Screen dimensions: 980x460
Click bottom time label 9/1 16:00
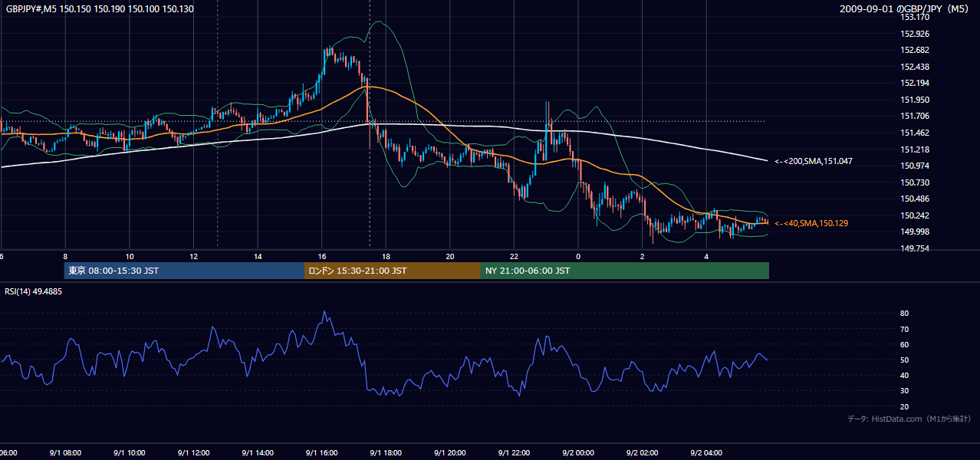coord(322,452)
